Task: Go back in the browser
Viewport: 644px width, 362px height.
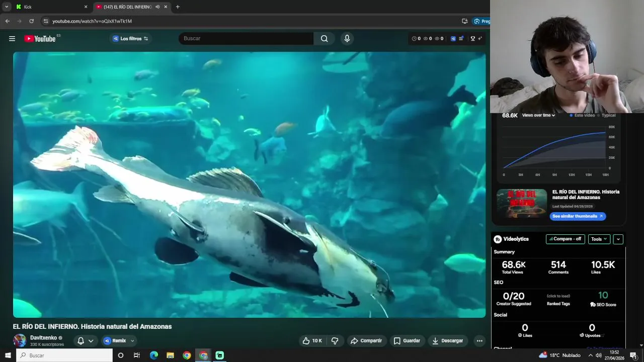Action: pyautogui.click(x=7, y=21)
